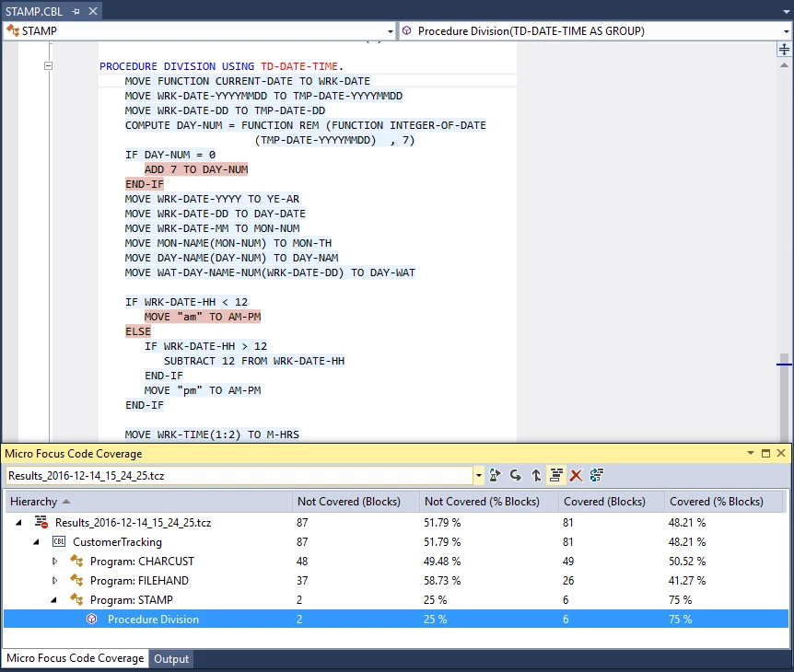Click the upward merge arrow toolbar icon
This screenshot has width=794, height=672.
point(536,475)
